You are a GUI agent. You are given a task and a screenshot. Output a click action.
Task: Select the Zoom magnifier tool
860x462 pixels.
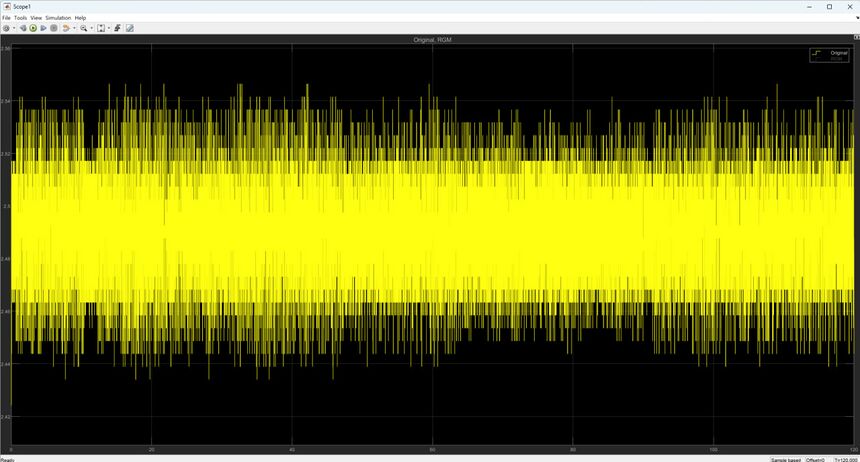(84, 28)
